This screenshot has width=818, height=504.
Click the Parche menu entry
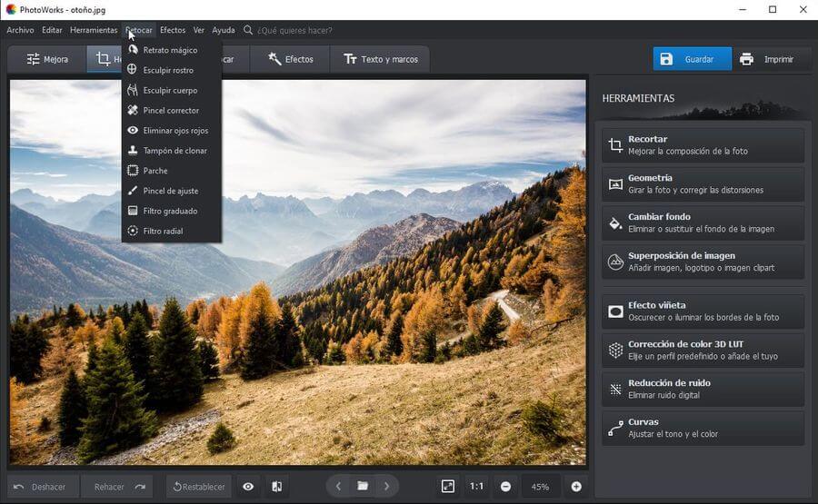point(171,171)
